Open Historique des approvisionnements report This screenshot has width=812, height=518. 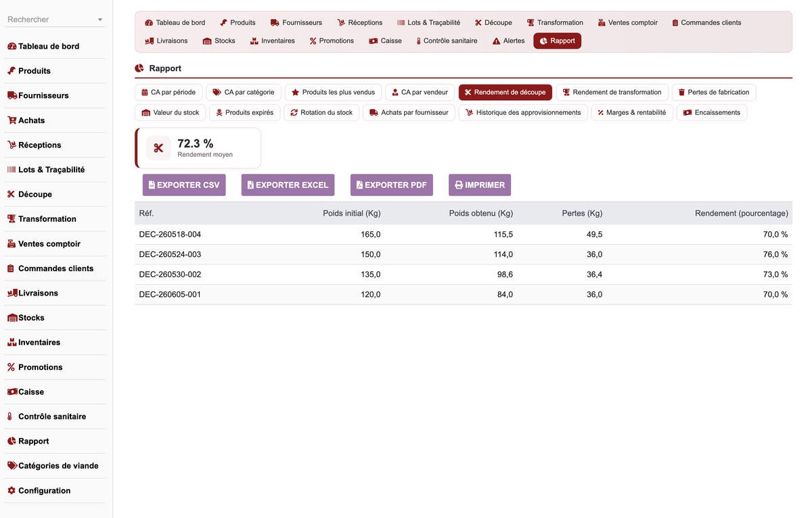pyautogui.click(x=523, y=112)
